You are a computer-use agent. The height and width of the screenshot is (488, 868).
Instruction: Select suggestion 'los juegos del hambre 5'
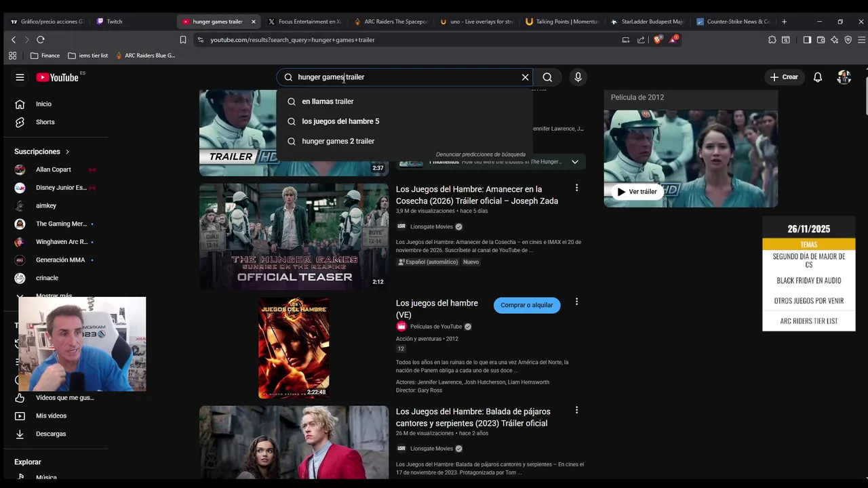click(x=405, y=121)
